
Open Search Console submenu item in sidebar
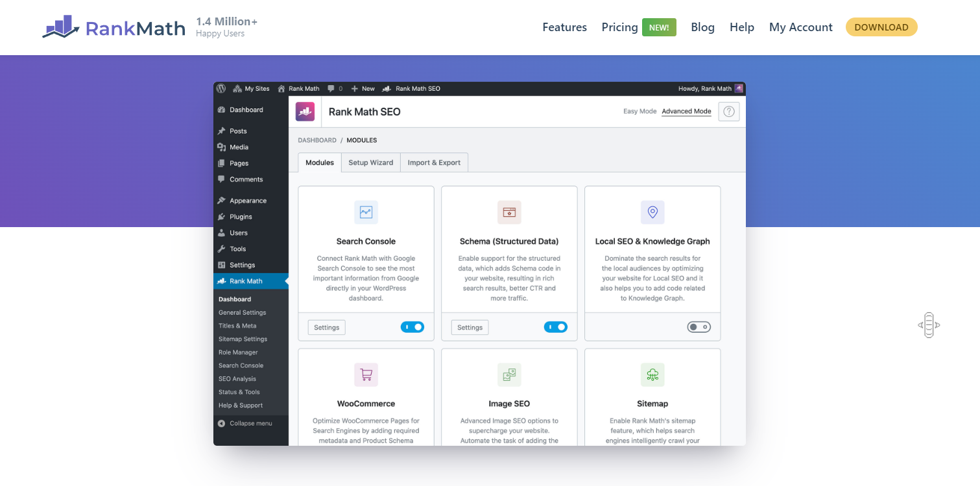pyautogui.click(x=241, y=365)
